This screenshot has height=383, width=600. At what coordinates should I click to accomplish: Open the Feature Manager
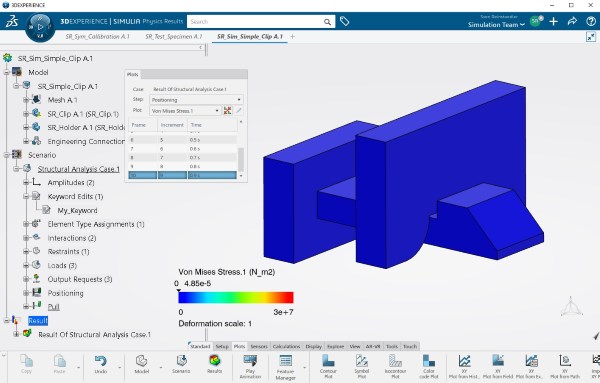(x=285, y=367)
